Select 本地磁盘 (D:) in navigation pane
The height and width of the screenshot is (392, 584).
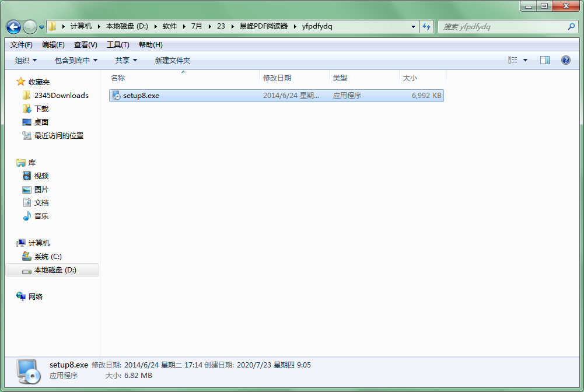coord(52,270)
